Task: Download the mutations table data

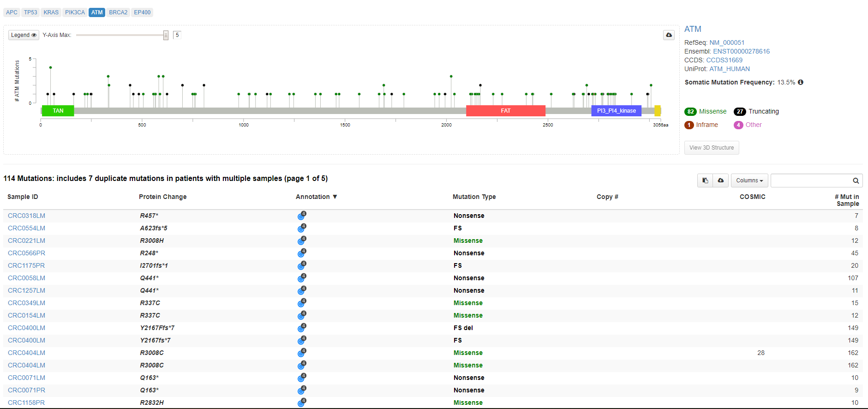Action: [720, 180]
